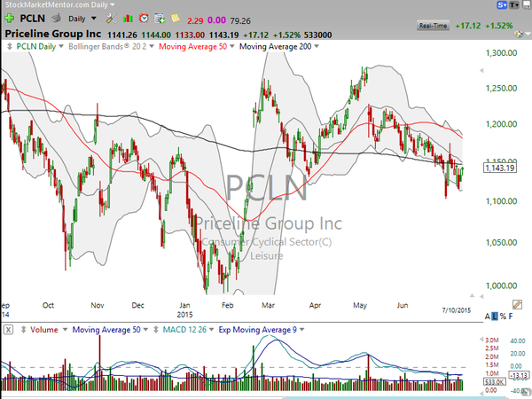Click the magenta 0.00 value in toolbar
The image size is (532, 399).
[x=216, y=20]
